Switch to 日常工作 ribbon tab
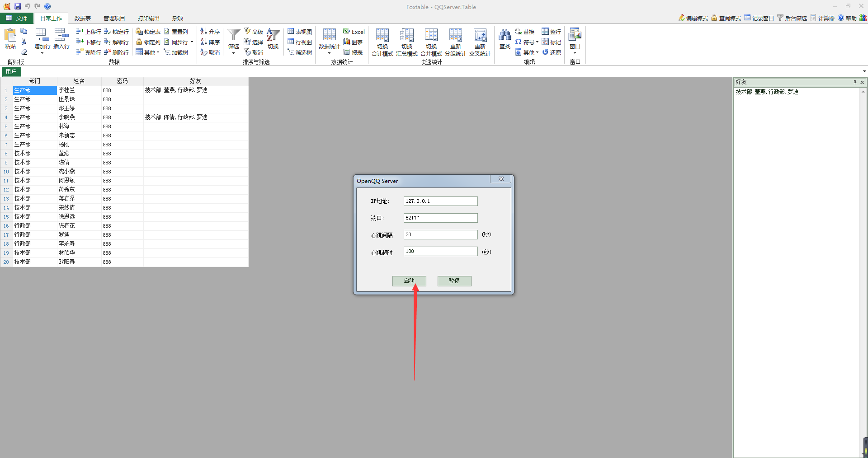This screenshot has width=868, height=458. pyautogui.click(x=51, y=18)
